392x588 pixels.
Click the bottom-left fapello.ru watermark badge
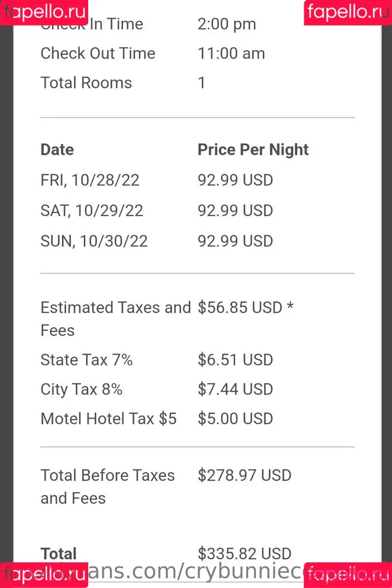(44, 575)
